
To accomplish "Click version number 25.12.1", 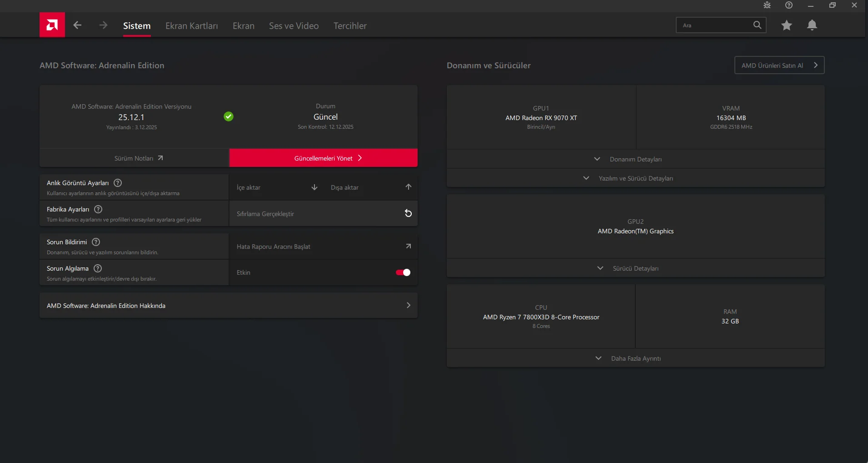I will (131, 117).
